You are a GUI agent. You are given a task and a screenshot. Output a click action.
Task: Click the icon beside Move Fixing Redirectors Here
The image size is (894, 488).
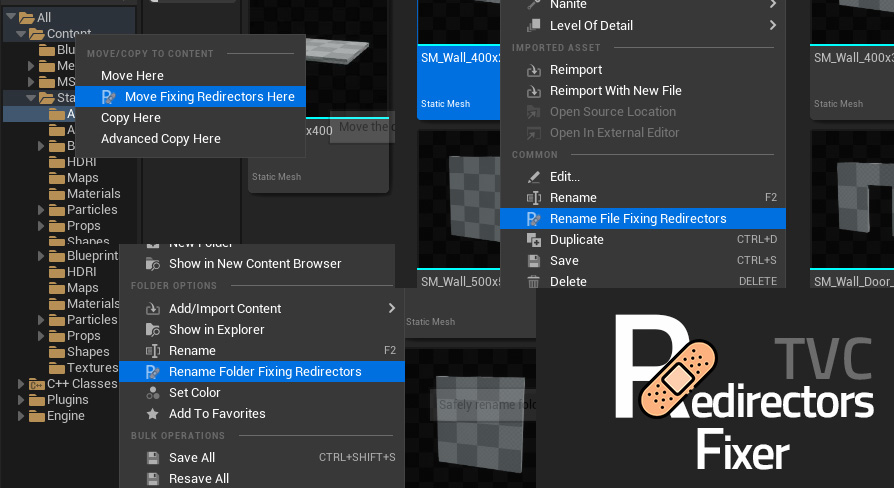click(108, 97)
